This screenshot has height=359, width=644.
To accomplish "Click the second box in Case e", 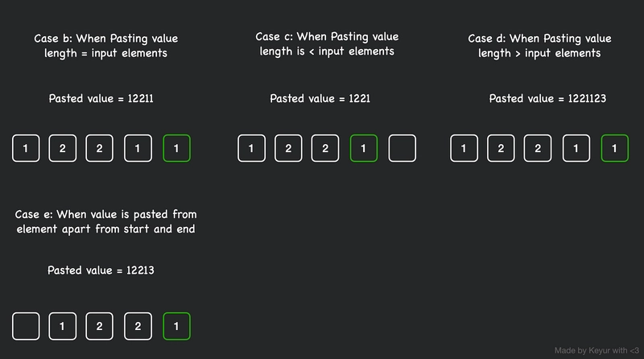I will pyautogui.click(x=63, y=326).
